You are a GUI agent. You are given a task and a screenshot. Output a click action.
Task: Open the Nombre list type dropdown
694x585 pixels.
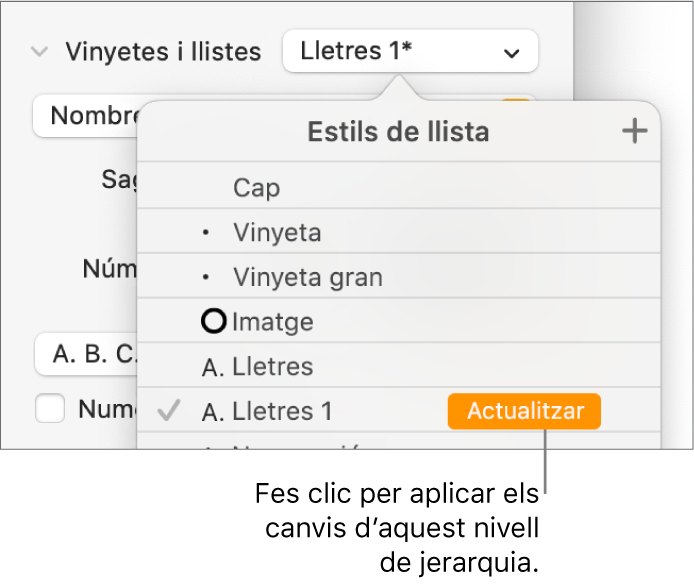(x=86, y=115)
